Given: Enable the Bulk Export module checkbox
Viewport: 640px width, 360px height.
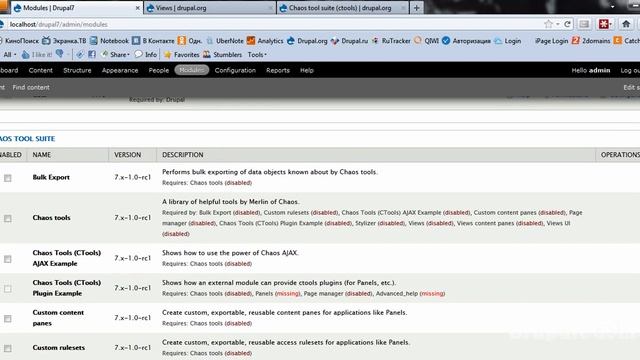Looking at the screenshot, I should click(x=8, y=178).
